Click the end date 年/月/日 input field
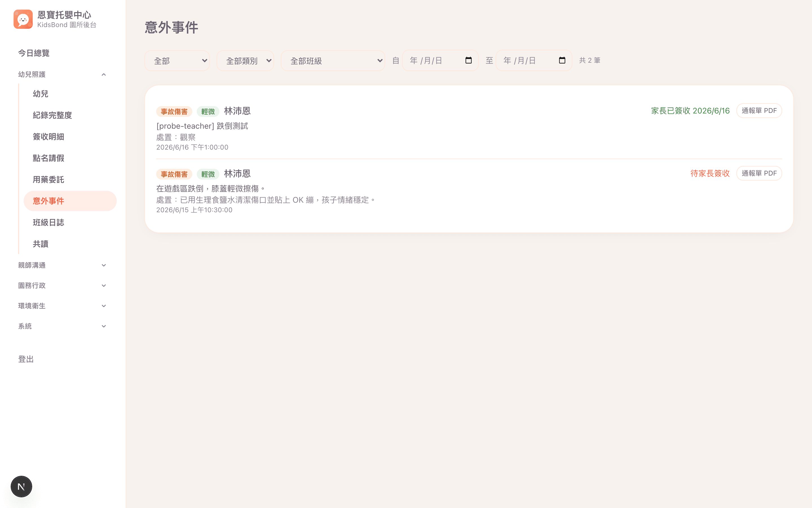812x508 pixels. 534,60
